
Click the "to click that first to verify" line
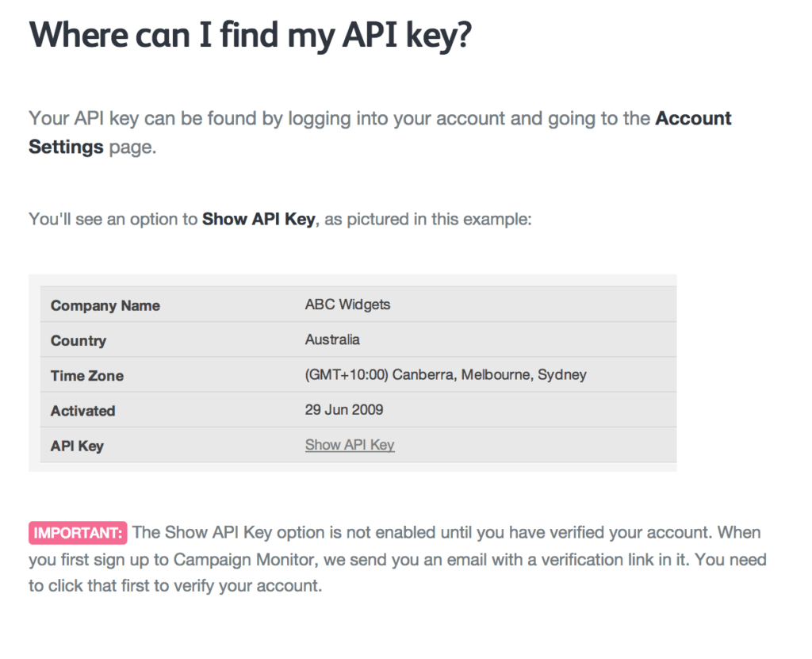pos(175,588)
